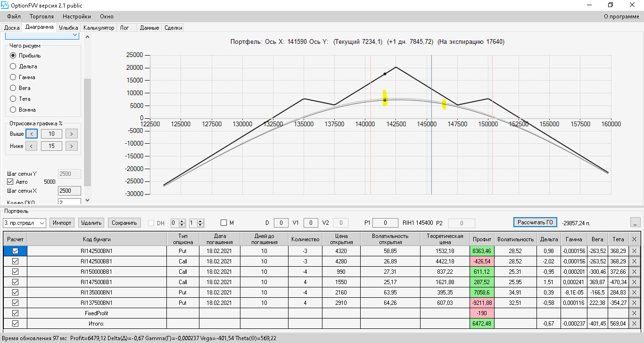Viewport: 644px width, 343px height.
Task: Increase the Выше percent with right arrow
Action: [x=72, y=134]
